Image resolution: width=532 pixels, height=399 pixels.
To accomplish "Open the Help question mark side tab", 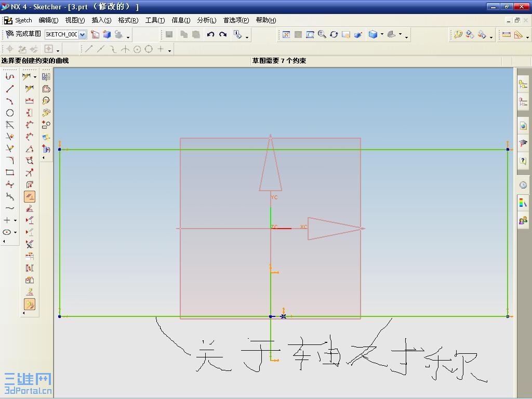I will (523, 161).
